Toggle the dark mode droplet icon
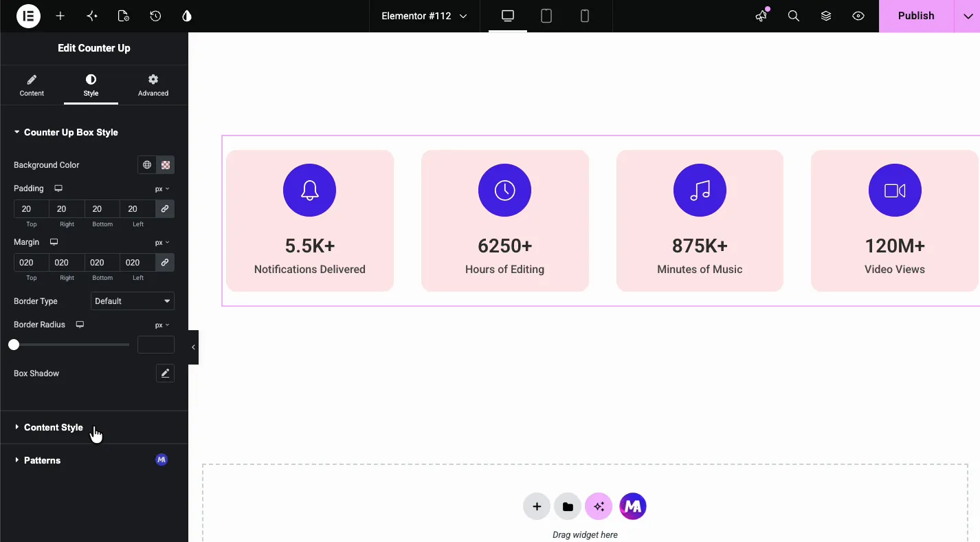 click(x=187, y=16)
